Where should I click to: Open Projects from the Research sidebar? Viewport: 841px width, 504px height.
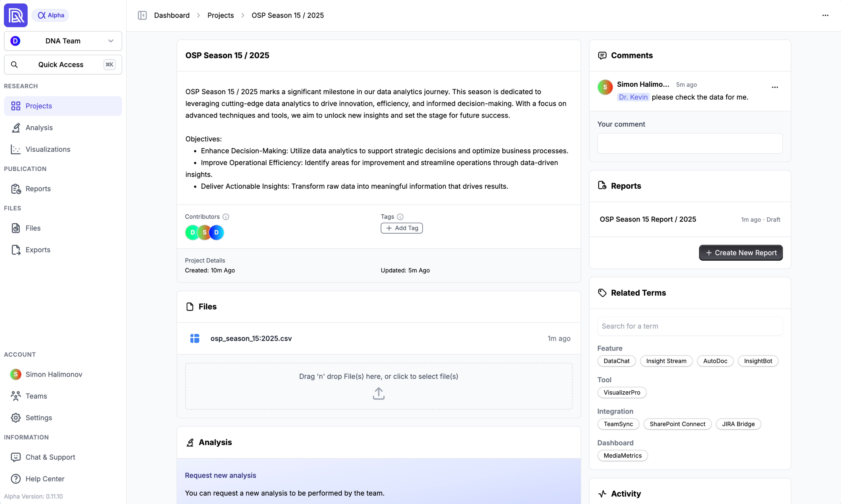38,106
